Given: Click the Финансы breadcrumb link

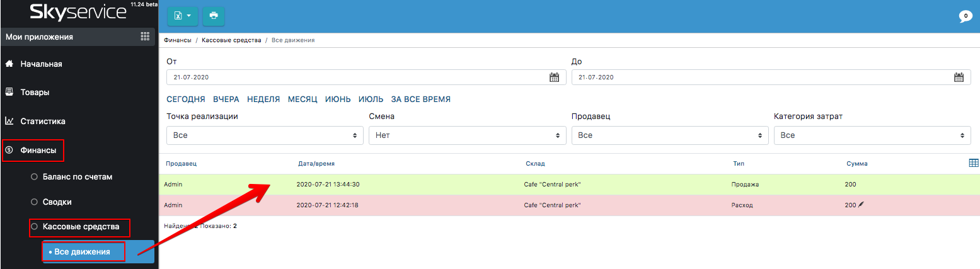Looking at the screenshot, I should tap(177, 40).
